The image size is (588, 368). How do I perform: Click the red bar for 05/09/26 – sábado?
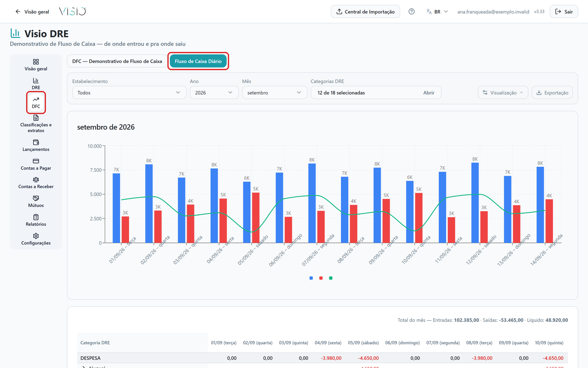pyautogui.click(x=256, y=218)
